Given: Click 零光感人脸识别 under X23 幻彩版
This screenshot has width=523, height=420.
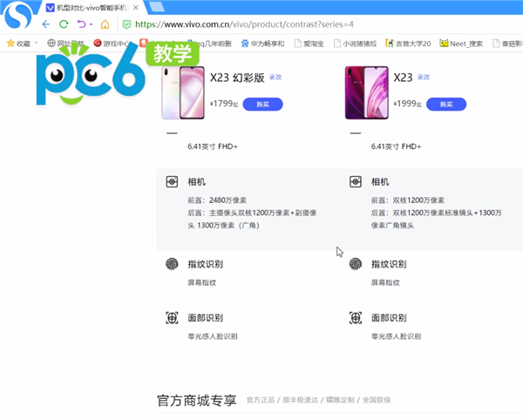Looking at the screenshot, I should [x=213, y=336].
